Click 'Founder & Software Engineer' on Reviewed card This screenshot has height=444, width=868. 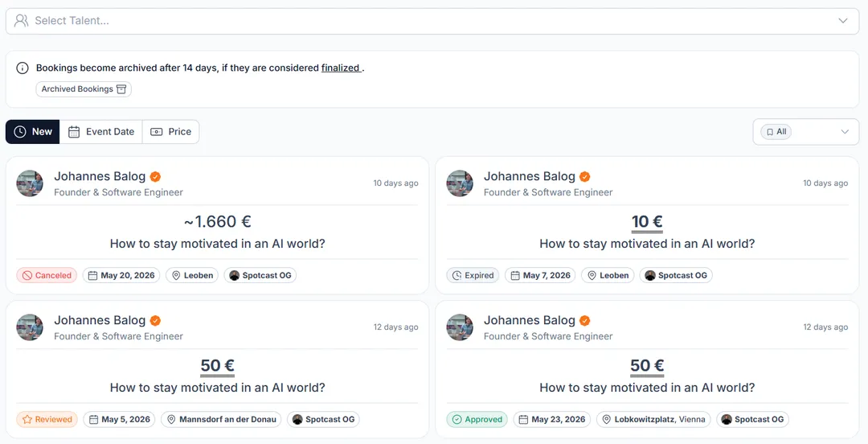tap(118, 336)
